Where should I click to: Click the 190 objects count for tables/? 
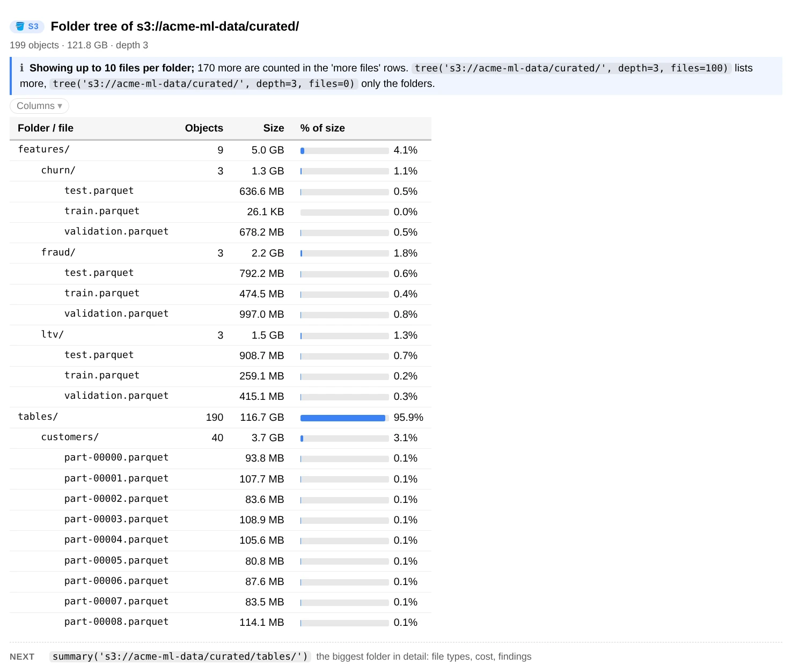click(x=215, y=418)
